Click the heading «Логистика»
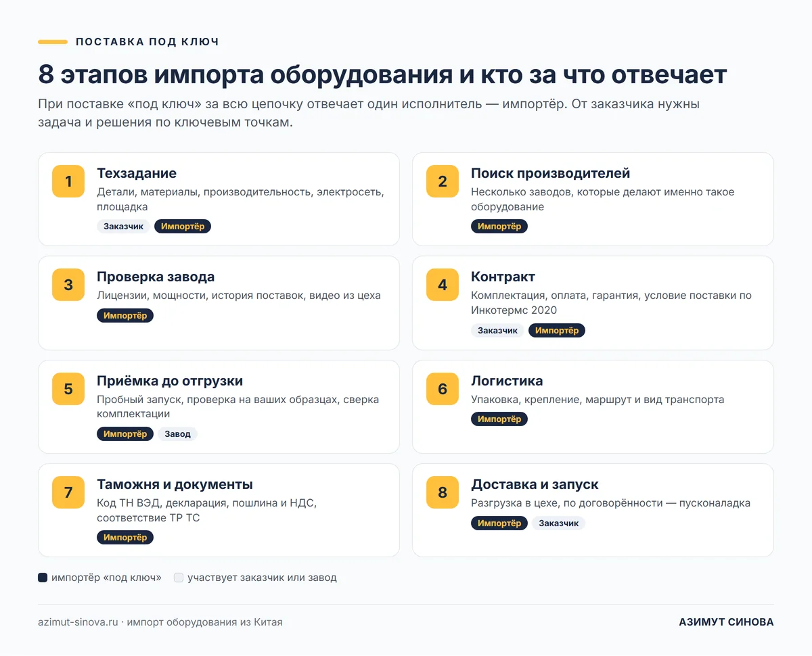This screenshot has width=812, height=656. pos(507,381)
